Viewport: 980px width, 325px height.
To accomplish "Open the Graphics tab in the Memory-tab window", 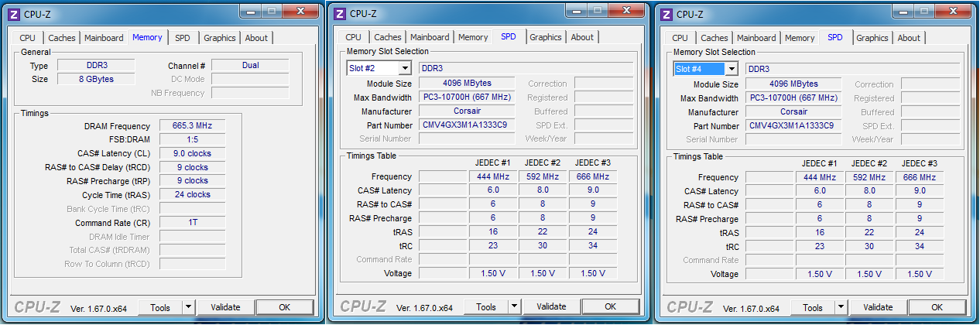I will click(220, 38).
